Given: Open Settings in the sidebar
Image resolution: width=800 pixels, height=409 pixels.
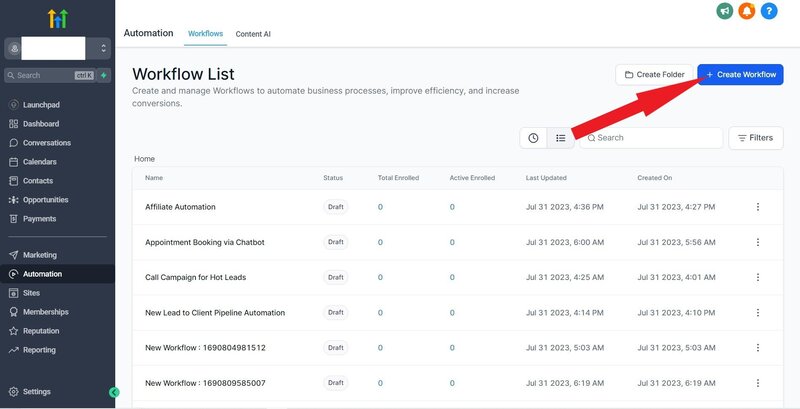Looking at the screenshot, I should click(x=36, y=392).
